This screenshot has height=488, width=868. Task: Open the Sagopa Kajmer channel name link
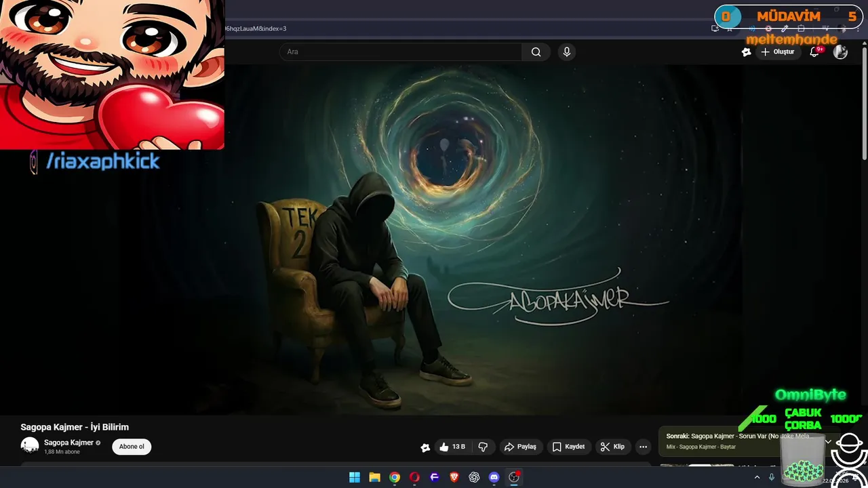pos(68,443)
